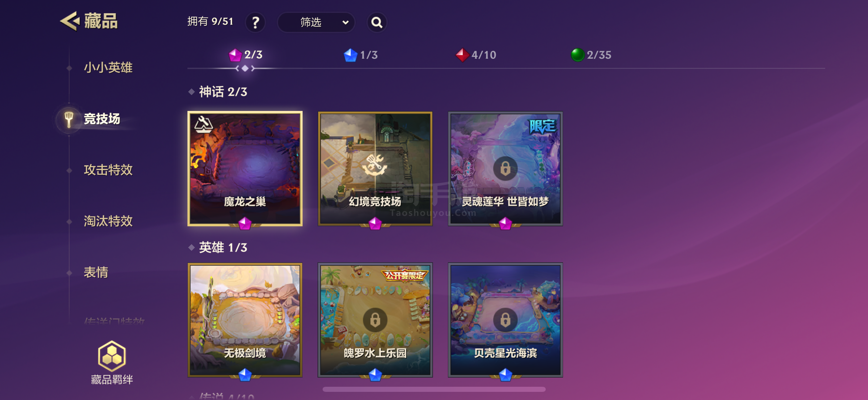Click the horizontal scrollbar at the bottom
Screen dimensions: 868x400
click(x=434, y=389)
